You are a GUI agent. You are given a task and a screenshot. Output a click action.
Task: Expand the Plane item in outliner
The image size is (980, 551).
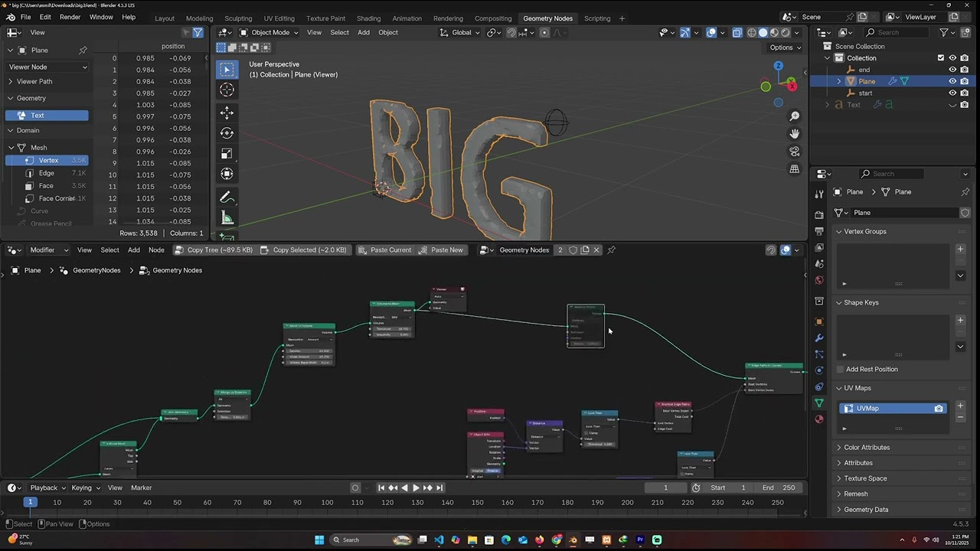click(x=839, y=81)
